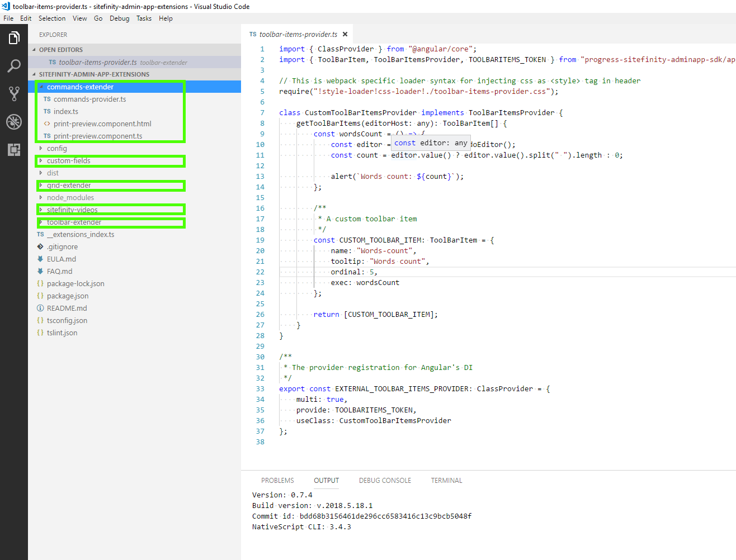
Task: Open the Search view icon
Action: coord(14,66)
